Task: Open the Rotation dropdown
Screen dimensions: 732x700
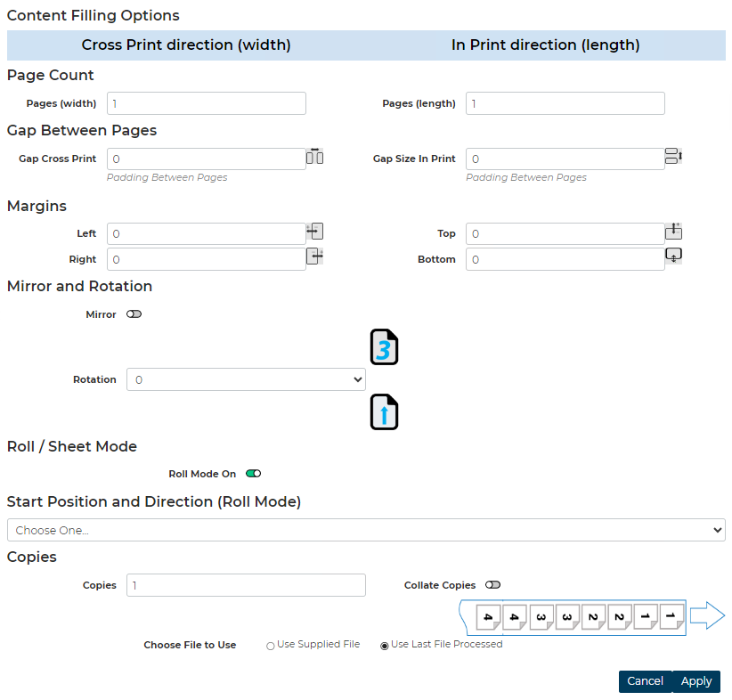Action: (x=246, y=379)
